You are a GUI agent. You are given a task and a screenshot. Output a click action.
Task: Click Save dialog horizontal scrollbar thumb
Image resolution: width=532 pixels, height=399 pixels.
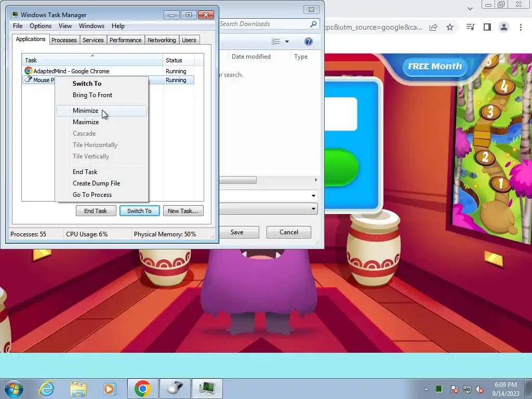click(238, 180)
